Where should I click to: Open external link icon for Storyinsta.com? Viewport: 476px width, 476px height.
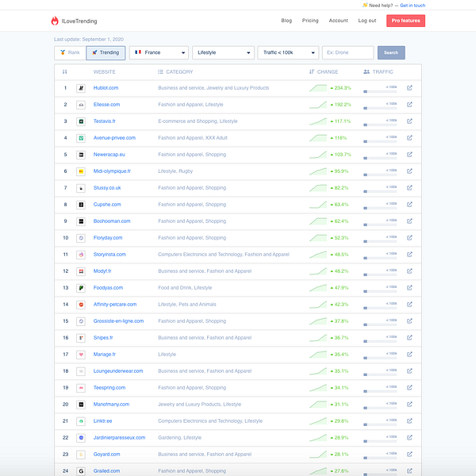409,255
